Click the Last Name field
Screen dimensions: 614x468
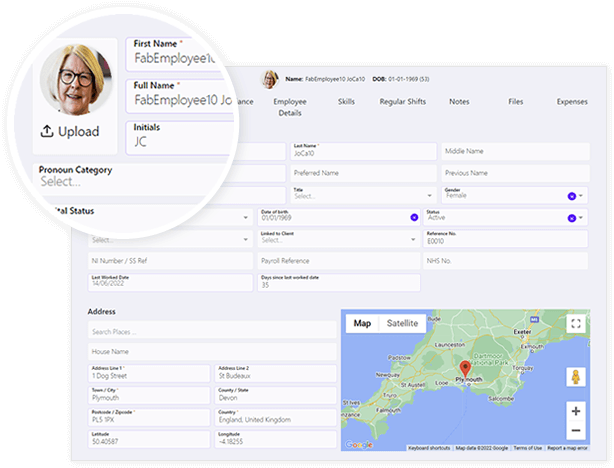tap(363, 151)
